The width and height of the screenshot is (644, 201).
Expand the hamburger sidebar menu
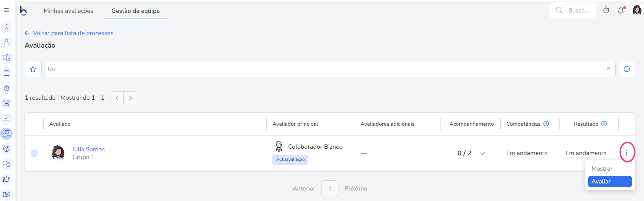tap(6, 10)
